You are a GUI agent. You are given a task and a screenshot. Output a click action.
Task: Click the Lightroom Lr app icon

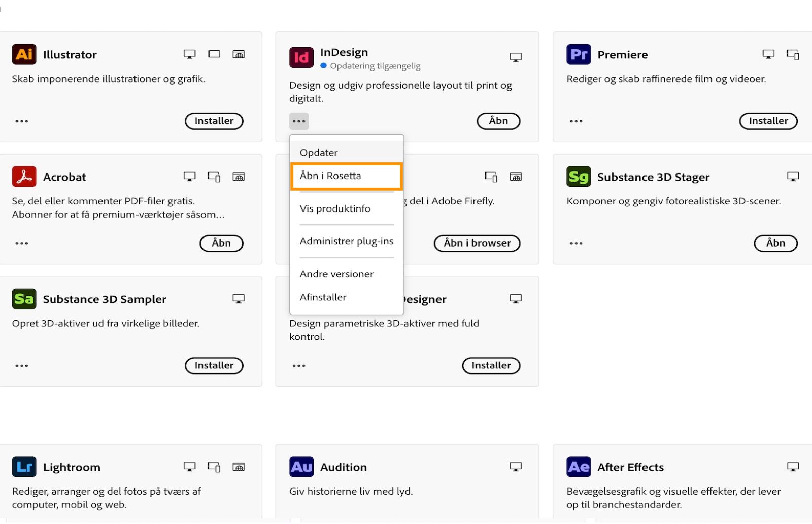24,467
